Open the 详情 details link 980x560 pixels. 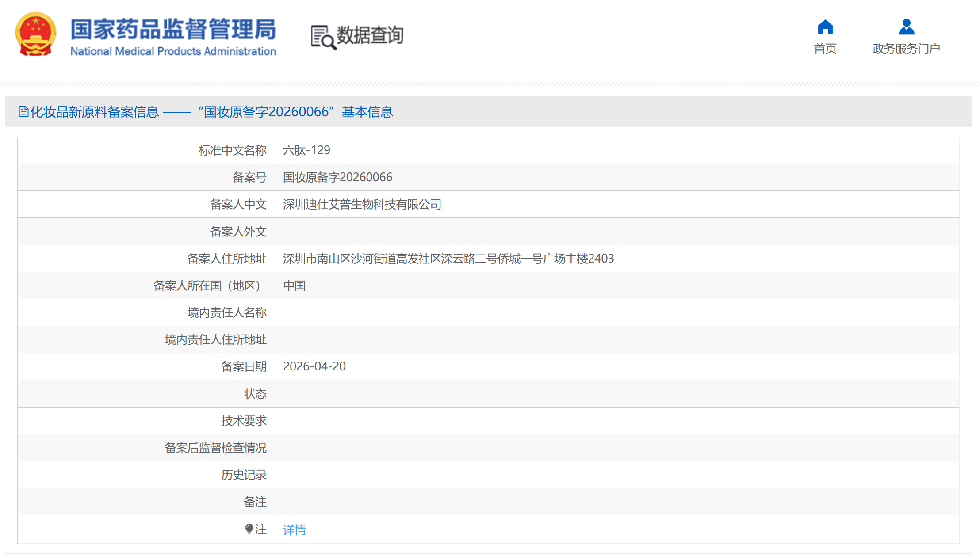pos(294,530)
